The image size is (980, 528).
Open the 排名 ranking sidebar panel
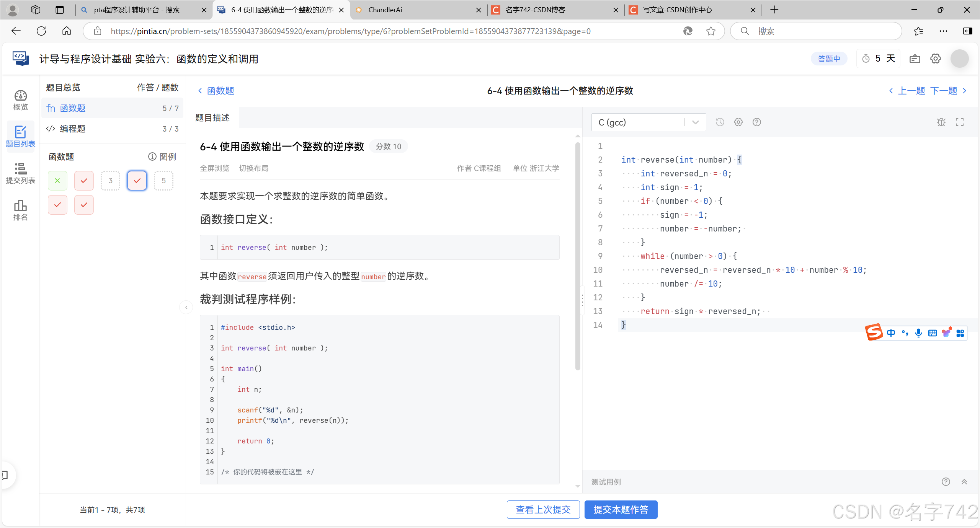[x=20, y=210]
